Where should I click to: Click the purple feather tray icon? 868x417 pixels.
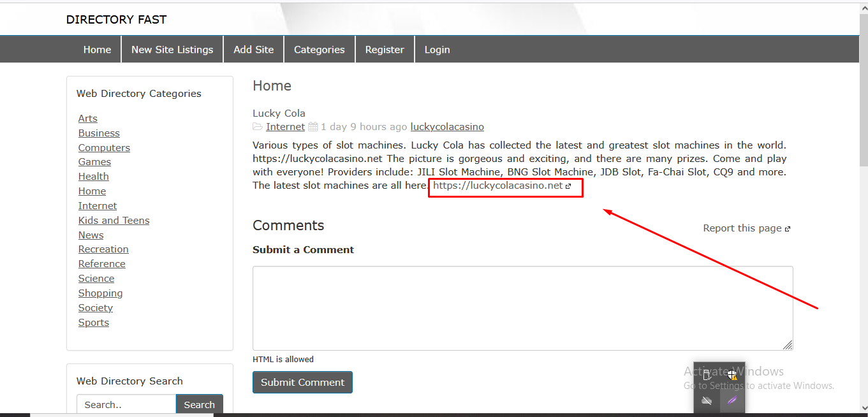tap(732, 400)
